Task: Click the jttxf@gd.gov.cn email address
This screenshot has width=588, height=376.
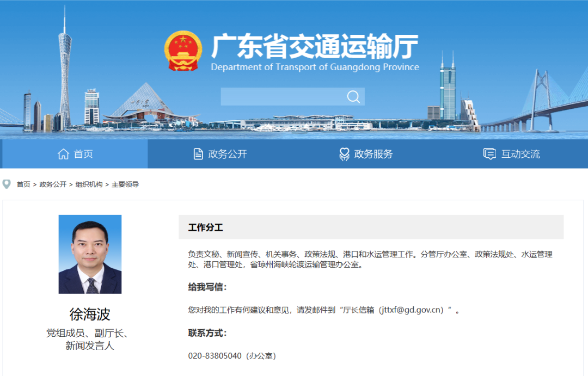Action: (412, 310)
